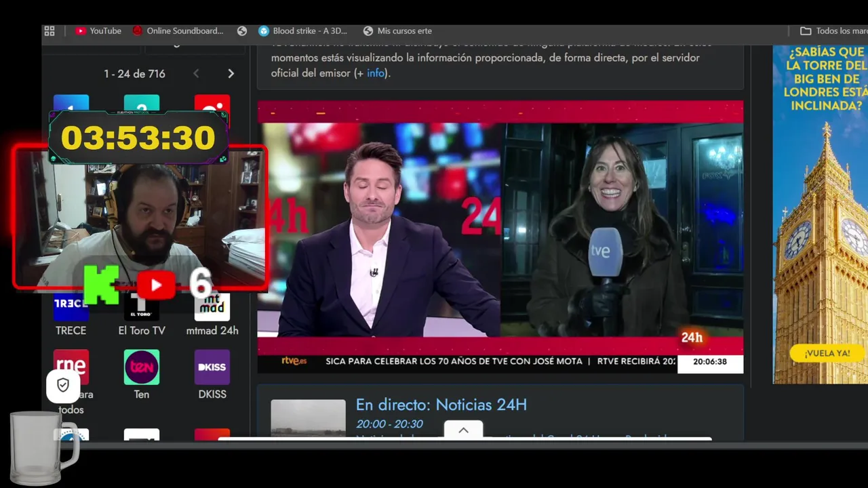Open the Todos los marcadores folder
The height and width of the screenshot is (488, 868).
point(833,31)
